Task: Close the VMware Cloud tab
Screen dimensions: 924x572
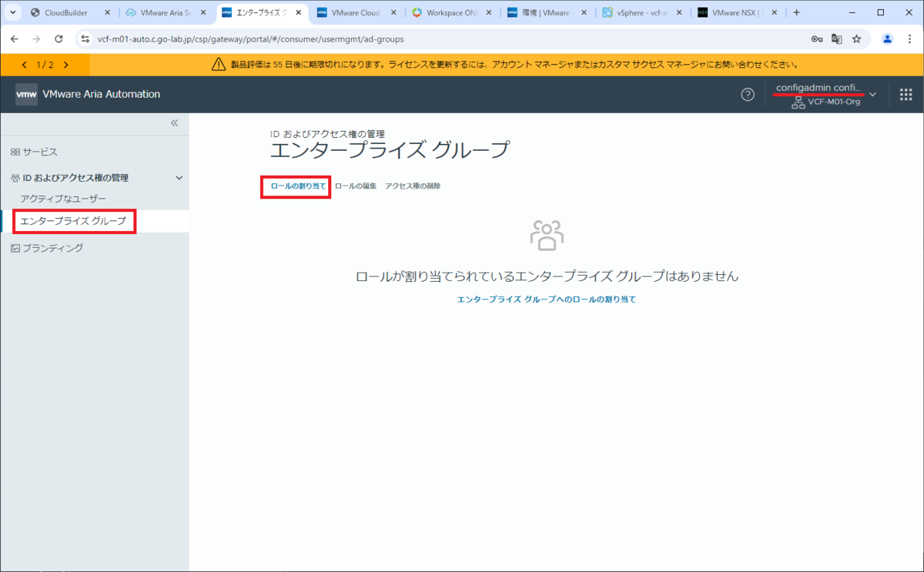Action: tap(393, 13)
